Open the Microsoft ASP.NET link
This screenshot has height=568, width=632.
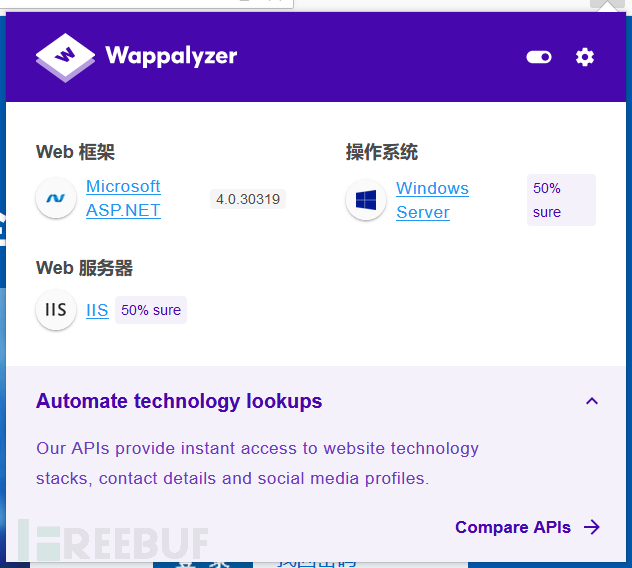tap(123, 198)
